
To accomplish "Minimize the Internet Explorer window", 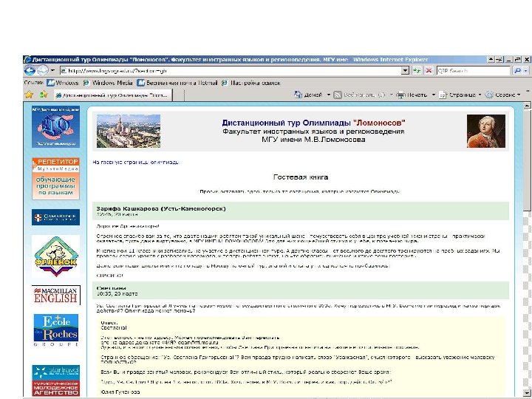I will [509, 59].
